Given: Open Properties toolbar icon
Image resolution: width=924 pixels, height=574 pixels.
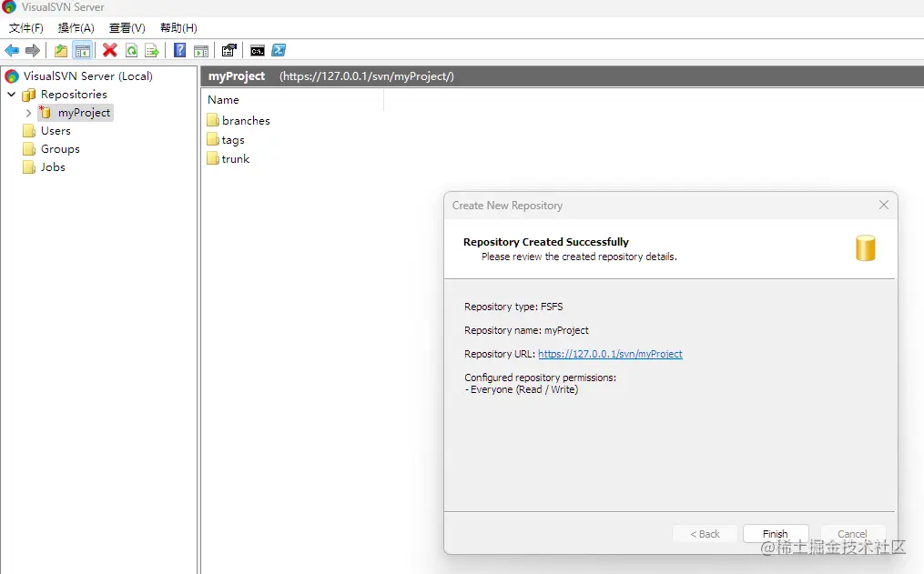Looking at the screenshot, I should point(228,51).
